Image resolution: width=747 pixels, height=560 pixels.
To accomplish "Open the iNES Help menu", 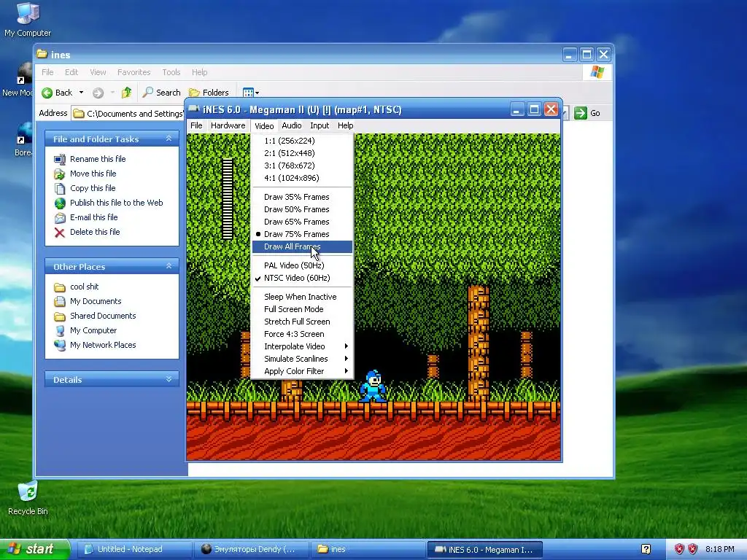I will (345, 125).
